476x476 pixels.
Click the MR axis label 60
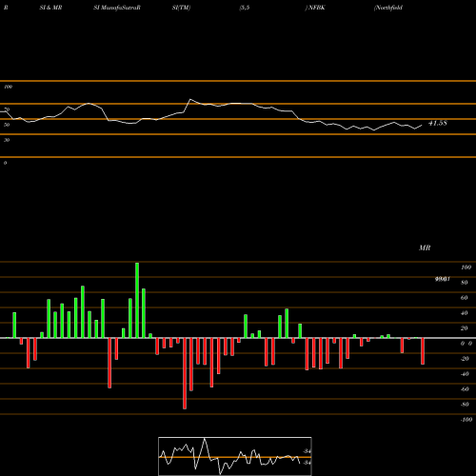pyautogui.click(x=465, y=298)
